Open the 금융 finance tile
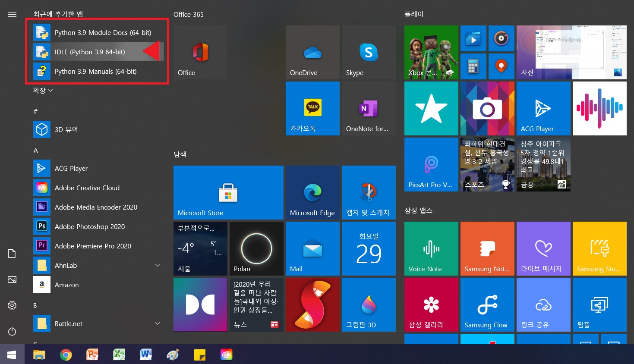 543,164
